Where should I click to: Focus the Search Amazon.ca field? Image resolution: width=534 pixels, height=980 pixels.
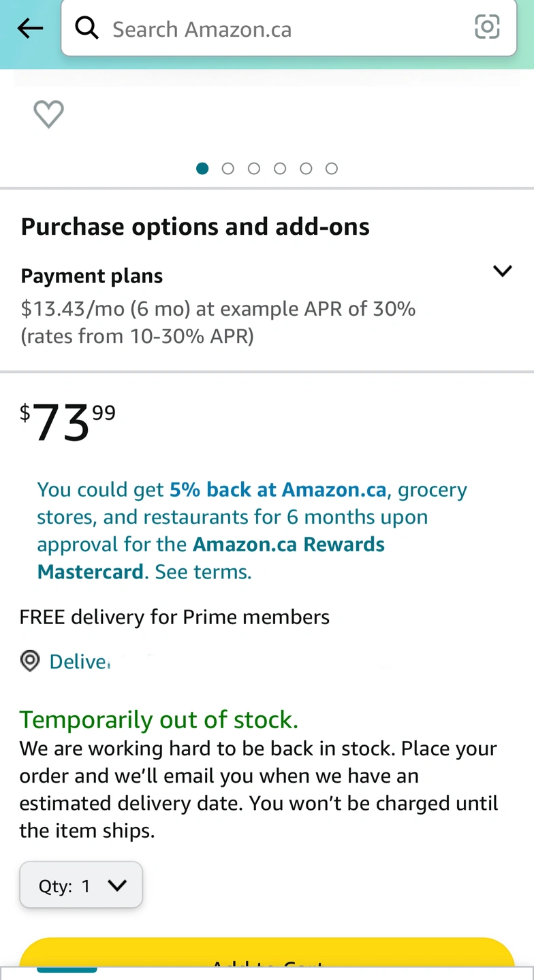click(x=289, y=28)
